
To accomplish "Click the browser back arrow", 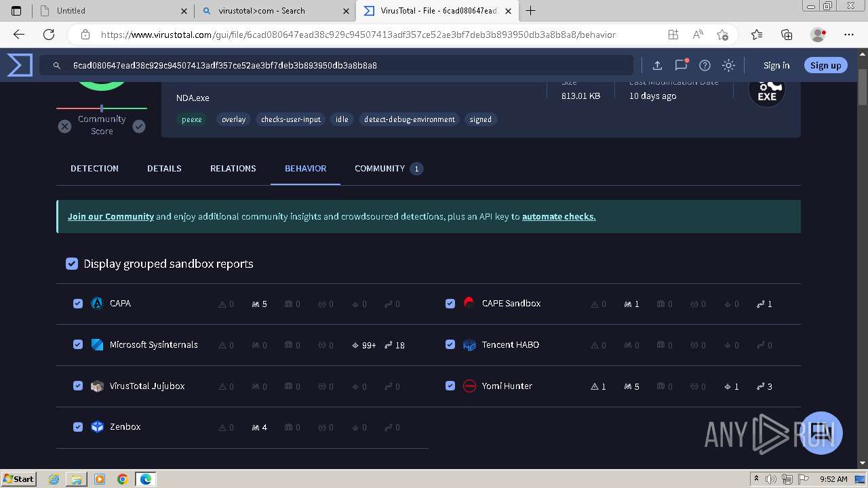I will click(19, 35).
